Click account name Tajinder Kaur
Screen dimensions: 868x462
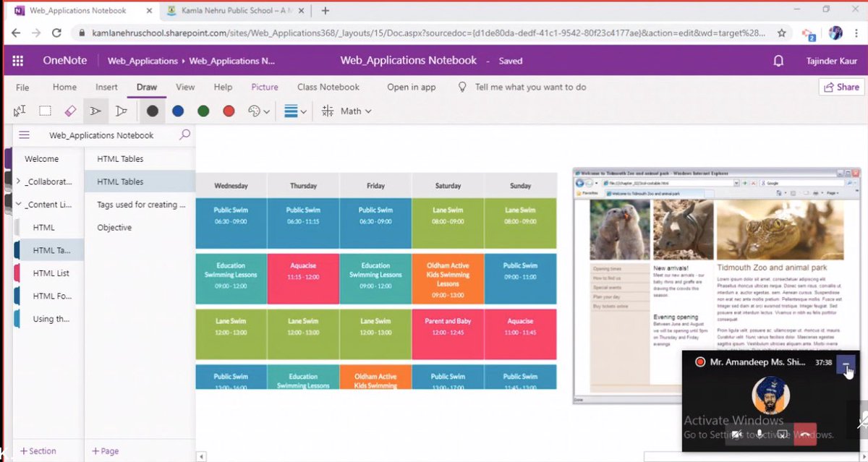pos(832,61)
